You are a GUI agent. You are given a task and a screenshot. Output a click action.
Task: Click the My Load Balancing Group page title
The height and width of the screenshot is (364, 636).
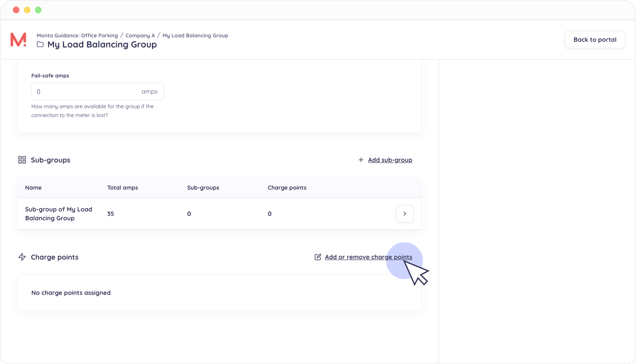coord(102,44)
